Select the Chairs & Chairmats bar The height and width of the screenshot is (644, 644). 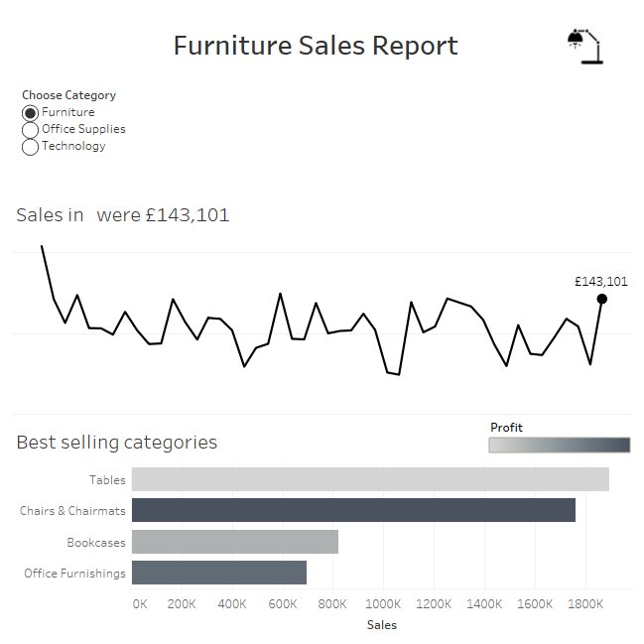tap(353, 510)
